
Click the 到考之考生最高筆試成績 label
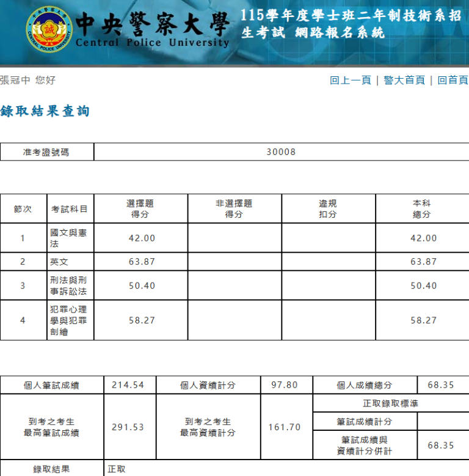[52, 427]
